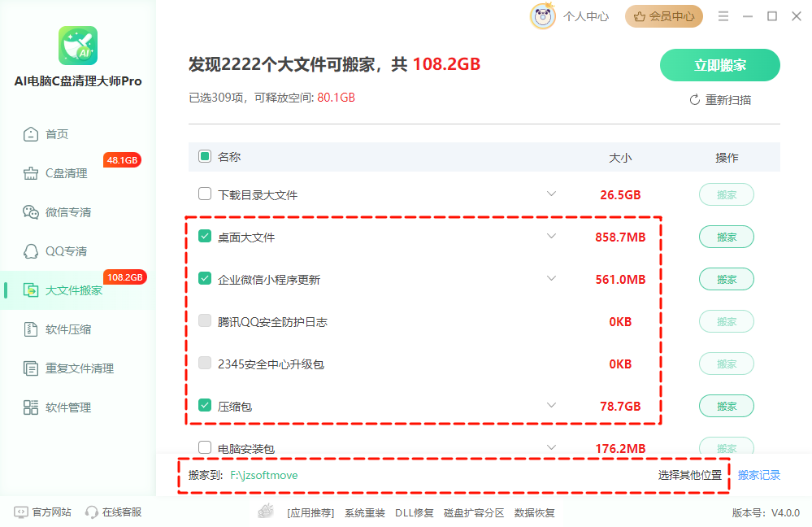Open the hamburger menu at top right
This screenshot has width=812, height=527.
coord(723,15)
